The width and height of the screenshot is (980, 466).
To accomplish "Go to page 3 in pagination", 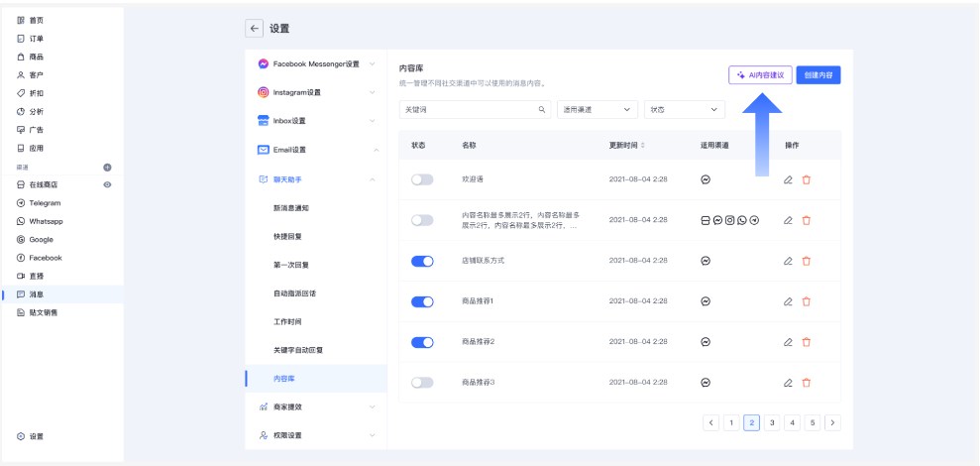I will (772, 423).
